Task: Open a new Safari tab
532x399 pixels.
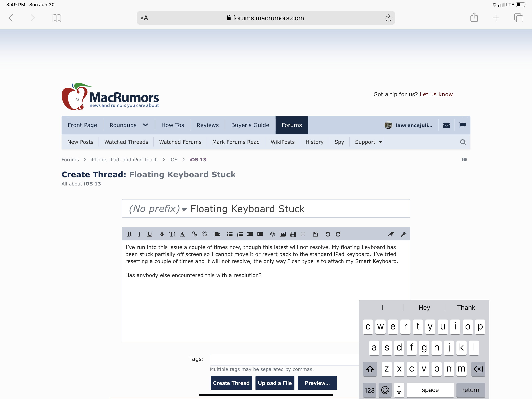Action: tap(496, 18)
